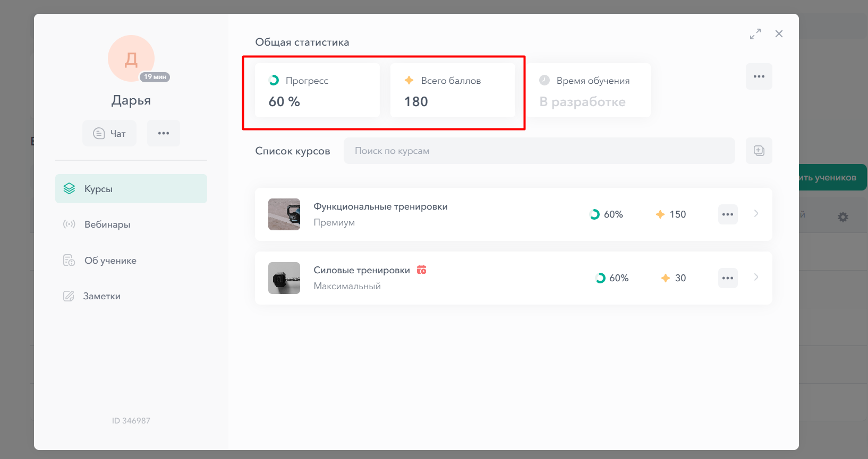Viewport: 868px width, 459px height.
Task: Open the Функциональные тренировки course title
Action: coord(380,206)
